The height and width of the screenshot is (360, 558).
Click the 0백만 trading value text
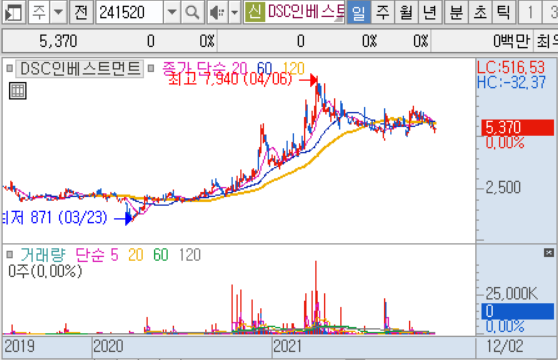[x=511, y=41]
